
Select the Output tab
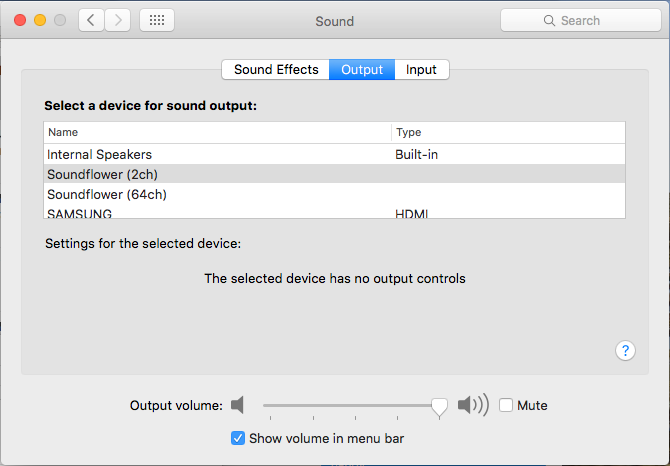[x=362, y=70]
